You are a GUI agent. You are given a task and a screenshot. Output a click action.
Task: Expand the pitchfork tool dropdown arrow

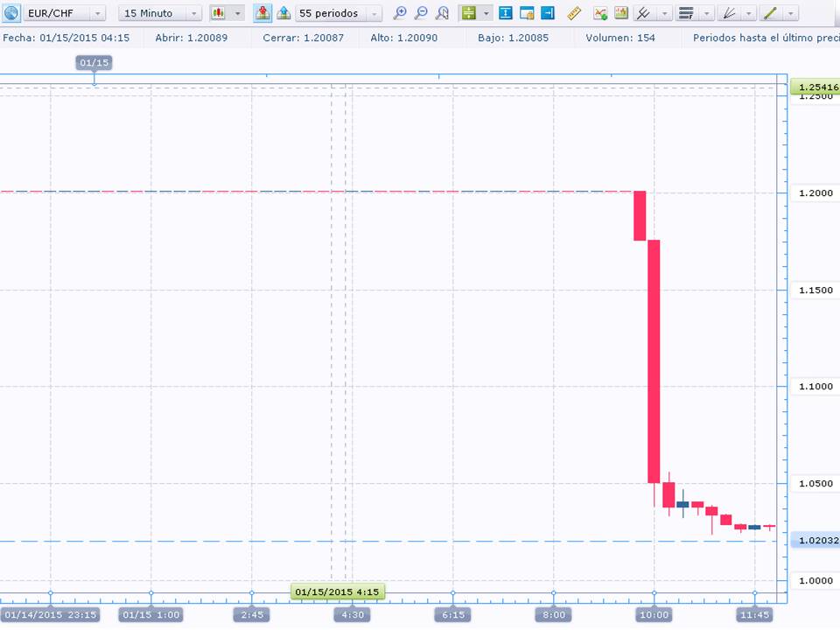664,13
